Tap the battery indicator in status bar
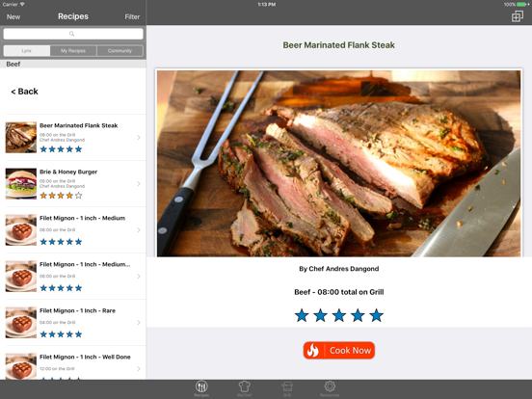The height and width of the screenshot is (399, 532). click(521, 5)
